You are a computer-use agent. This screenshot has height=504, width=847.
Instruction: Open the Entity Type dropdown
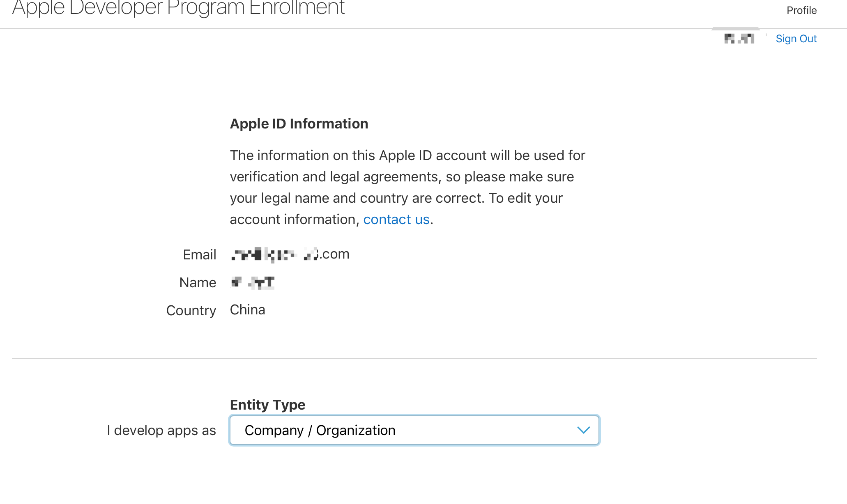414,430
